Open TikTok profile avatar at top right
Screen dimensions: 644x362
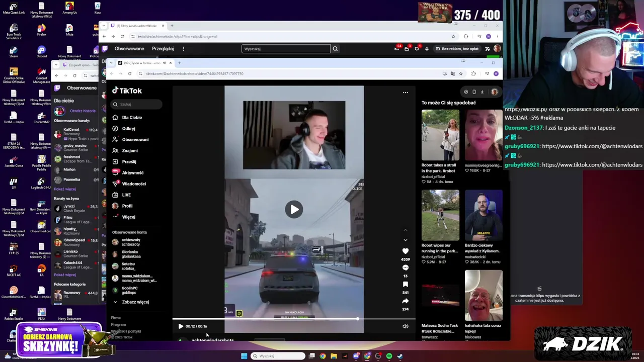(x=494, y=92)
